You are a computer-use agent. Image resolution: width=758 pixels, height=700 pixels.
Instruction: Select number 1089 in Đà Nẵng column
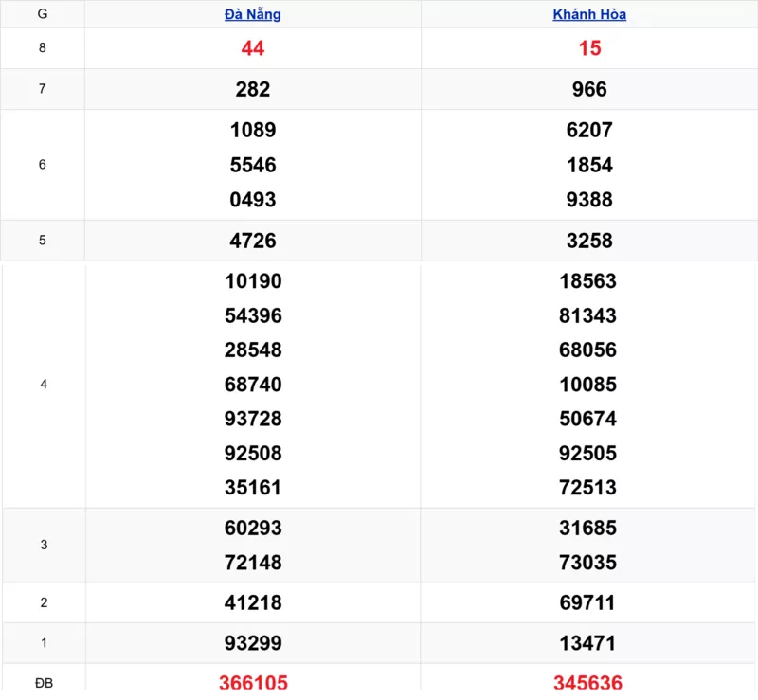pos(253,130)
